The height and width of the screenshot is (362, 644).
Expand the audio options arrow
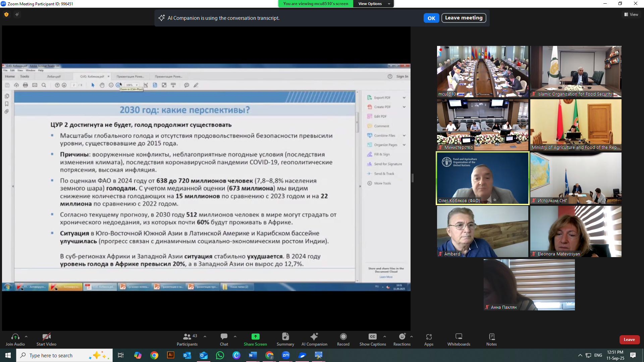click(x=26, y=337)
